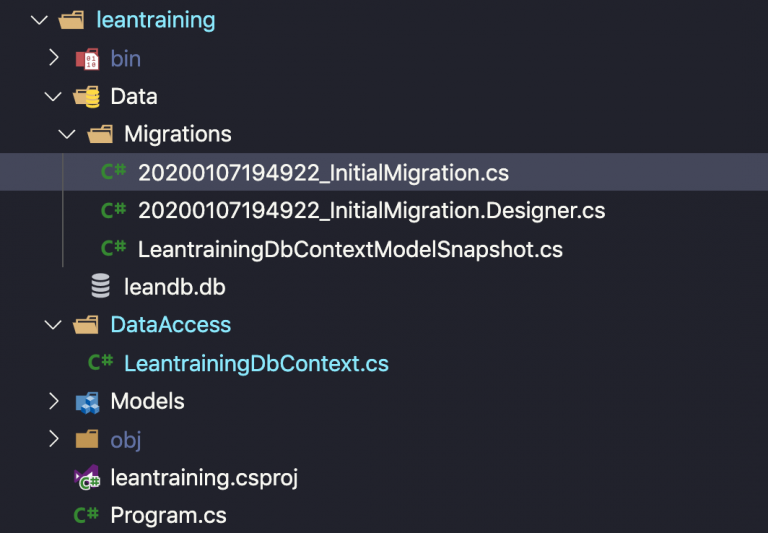Click the C# icon beside Program.cs
Viewport: 768px width, 533px height.
87,516
